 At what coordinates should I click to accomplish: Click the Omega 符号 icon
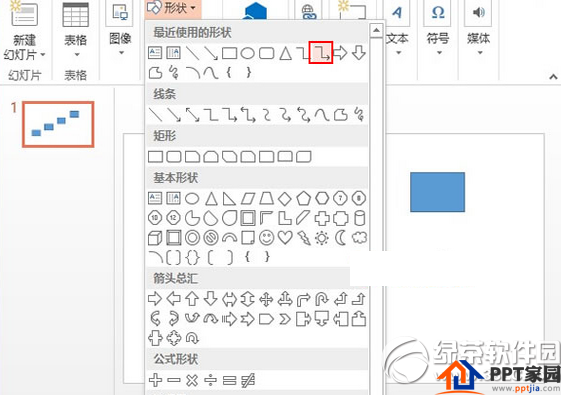click(438, 13)
